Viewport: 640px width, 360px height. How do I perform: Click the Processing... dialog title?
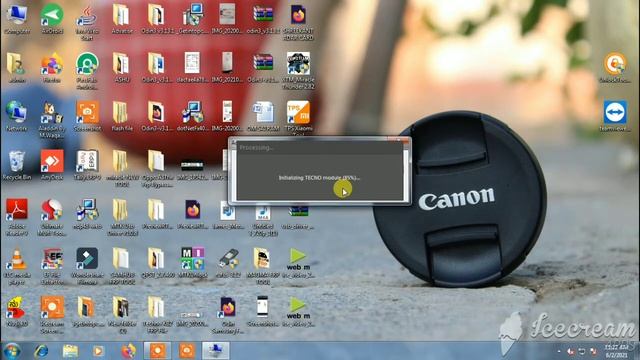coord(256,147)
